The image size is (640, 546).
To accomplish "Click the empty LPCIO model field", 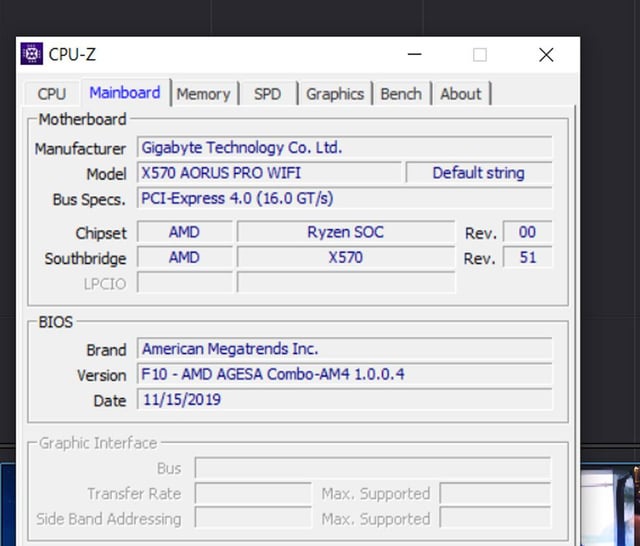I will point(346,282).
